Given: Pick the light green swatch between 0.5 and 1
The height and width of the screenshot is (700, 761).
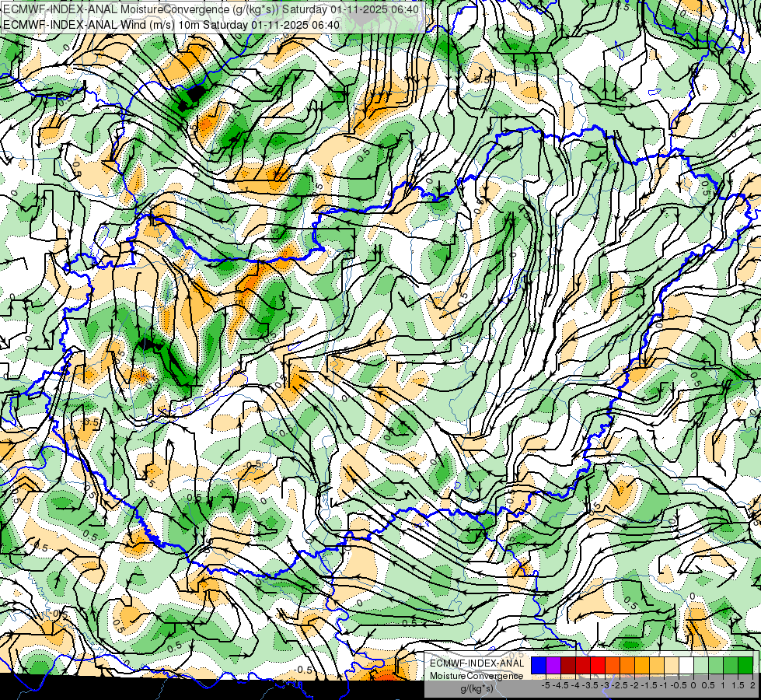Looking at the screenshot, I should tap(717, 666).
